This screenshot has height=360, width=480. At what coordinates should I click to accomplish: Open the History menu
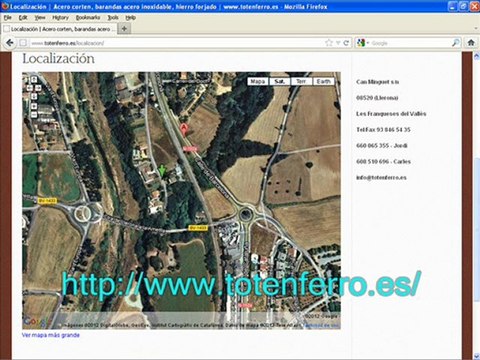tap(60, 18)
